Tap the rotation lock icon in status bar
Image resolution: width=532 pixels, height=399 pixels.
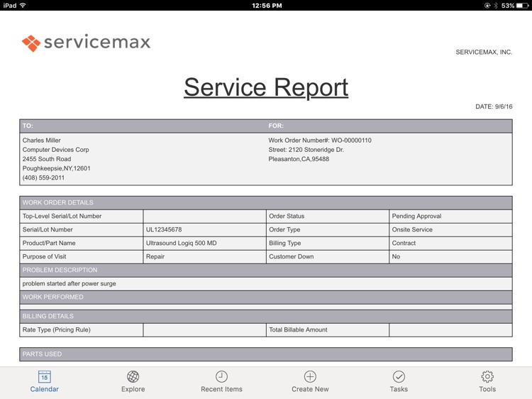click(487, 6)
